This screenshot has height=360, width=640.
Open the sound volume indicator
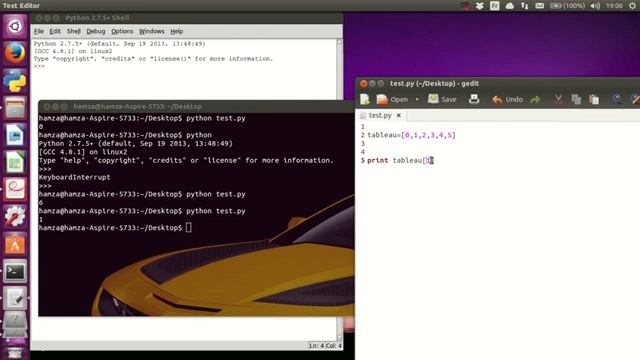595,6
